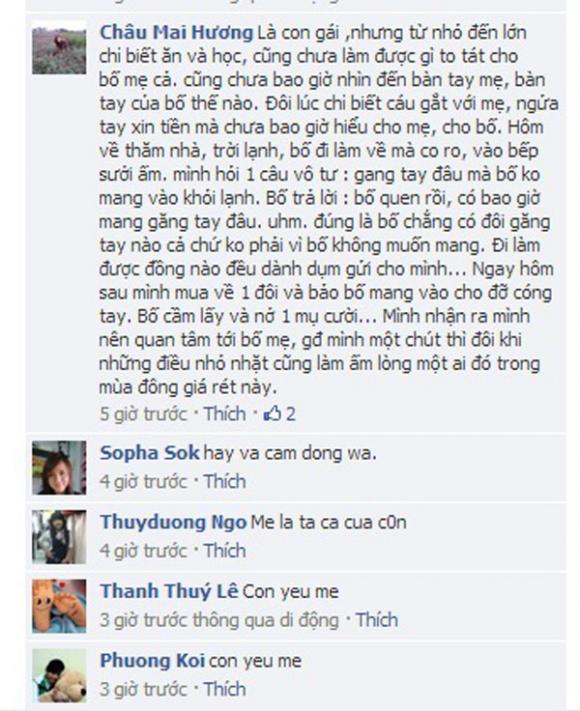The width and height of the screenshot is (580, 711).
Task: Open Phuong Koi's avatar thumbnail
Action: (x=59, y=676)
